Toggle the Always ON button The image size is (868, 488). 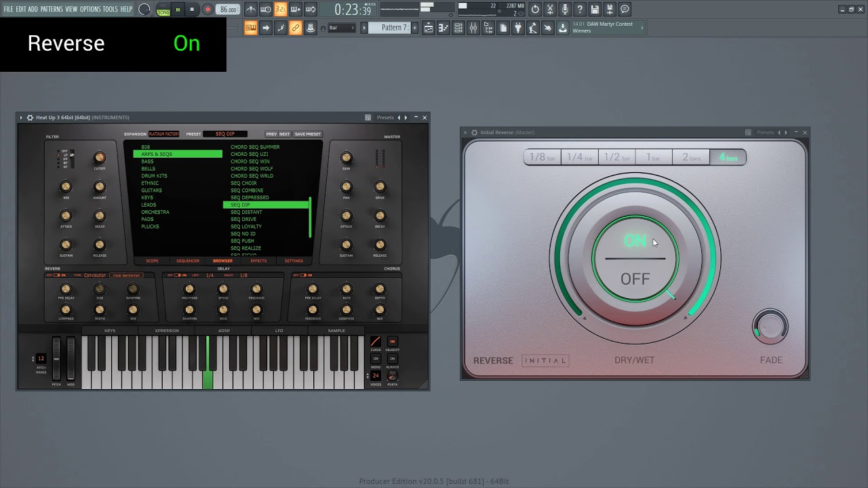coord(392,359)
